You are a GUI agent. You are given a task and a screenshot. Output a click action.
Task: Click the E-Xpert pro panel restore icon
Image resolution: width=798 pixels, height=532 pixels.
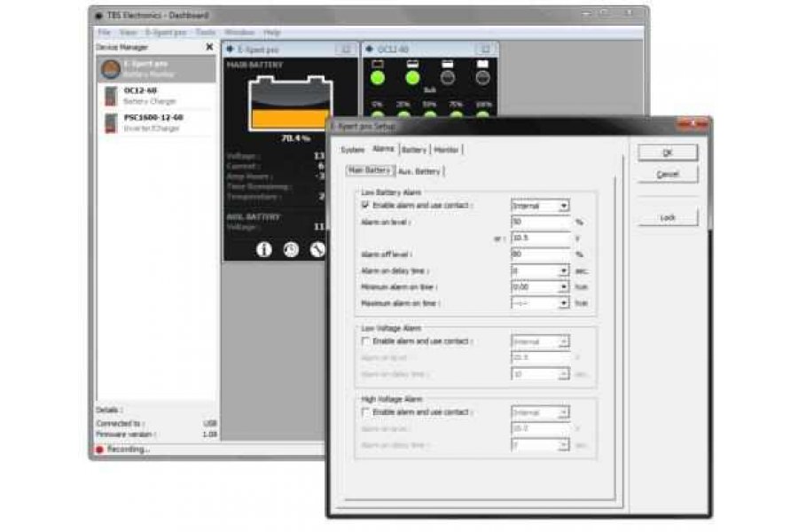(x=345, y=50)
